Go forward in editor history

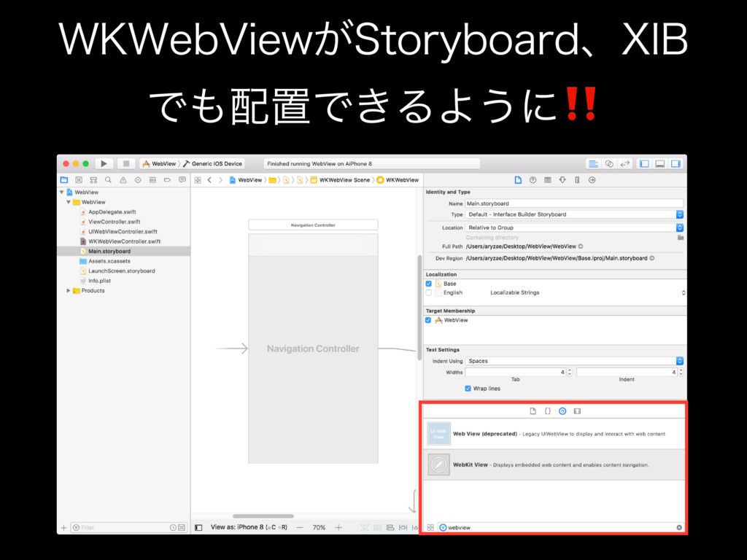[220, 180]
